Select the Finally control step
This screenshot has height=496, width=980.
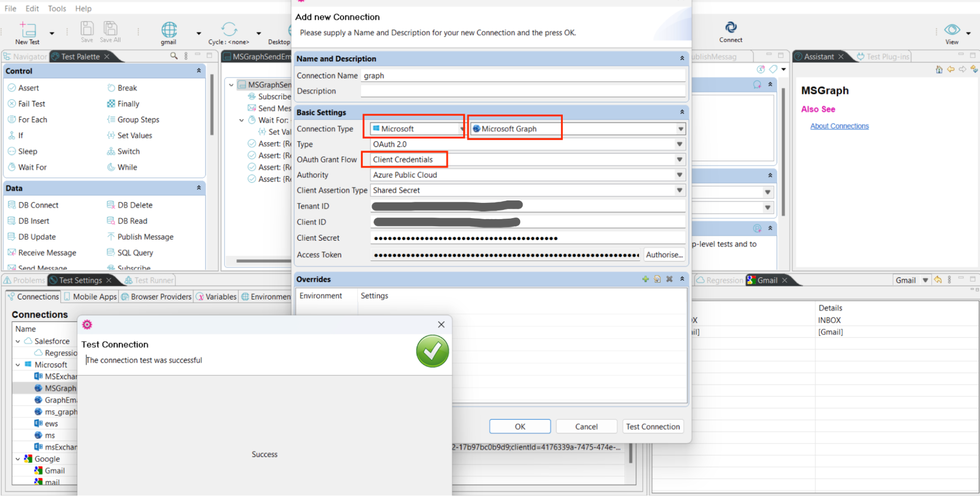(123, 103)
